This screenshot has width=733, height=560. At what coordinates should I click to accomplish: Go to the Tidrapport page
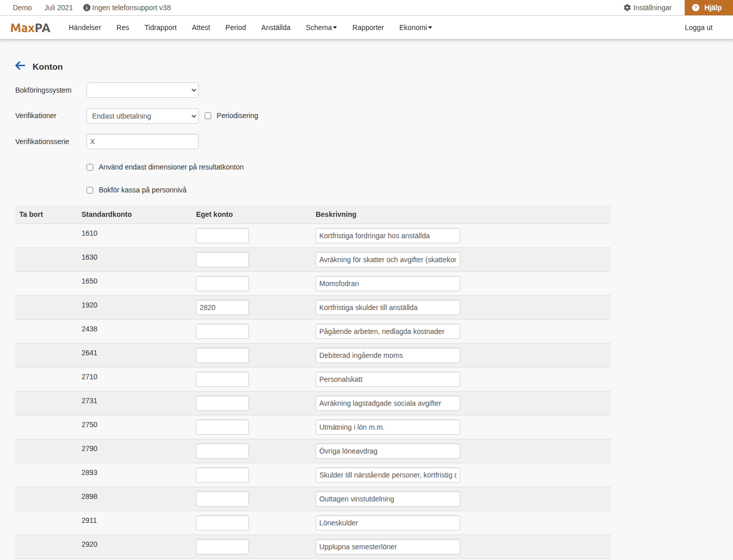(160, 27)
